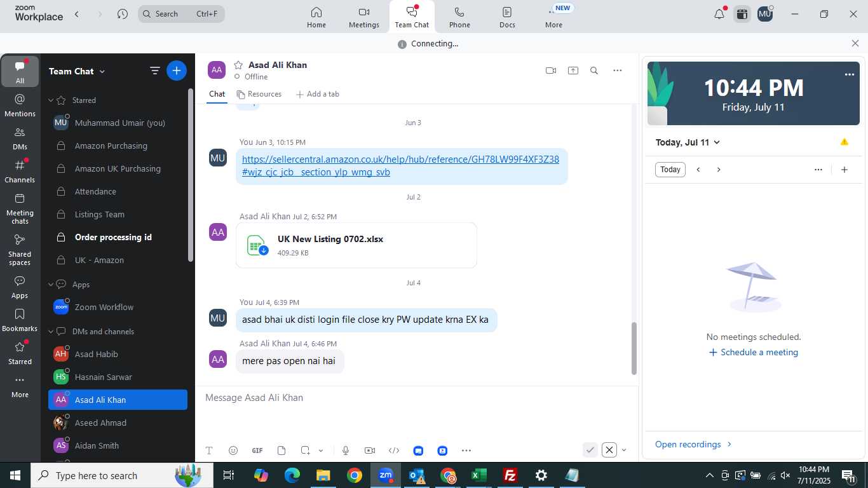Open the Docs tab

[507, 17]
